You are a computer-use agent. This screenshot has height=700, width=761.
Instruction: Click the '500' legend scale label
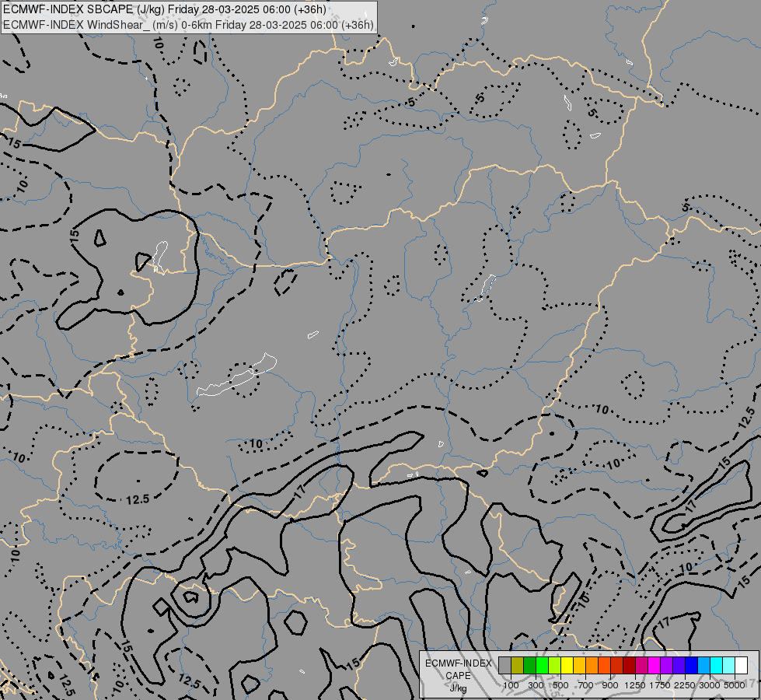pos(560,685)
